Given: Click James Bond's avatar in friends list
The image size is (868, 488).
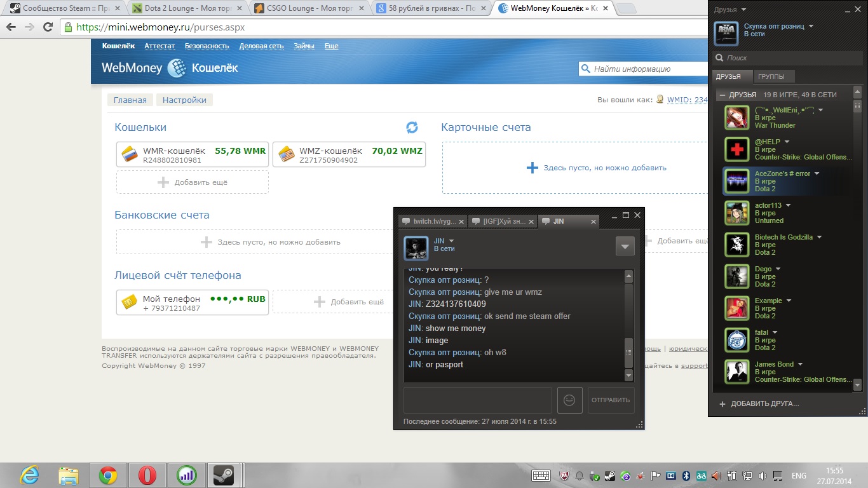Looking at the screenshot, I should click(737, 372).
